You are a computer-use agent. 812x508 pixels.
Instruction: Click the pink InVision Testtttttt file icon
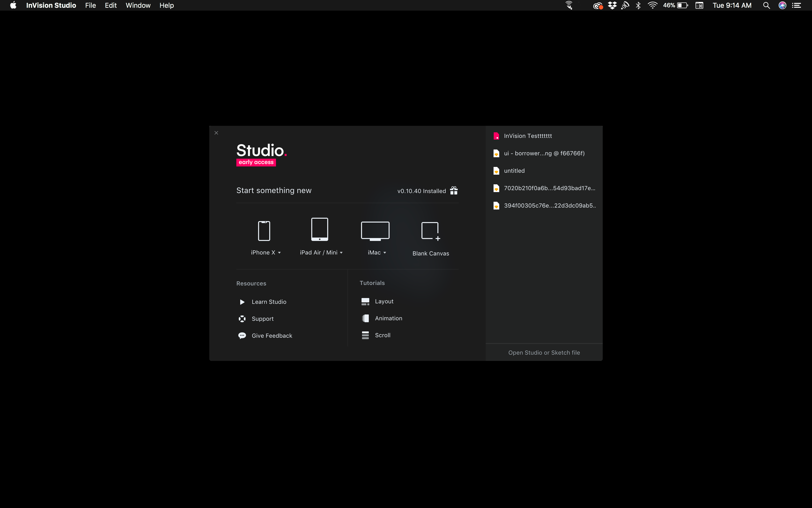pyautogui.click(x=496, y=136)
